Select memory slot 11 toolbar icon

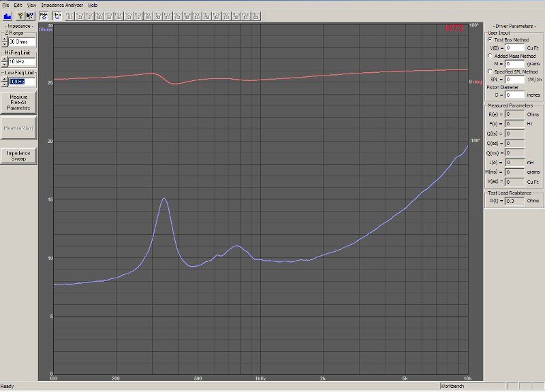tap(168, 16)
